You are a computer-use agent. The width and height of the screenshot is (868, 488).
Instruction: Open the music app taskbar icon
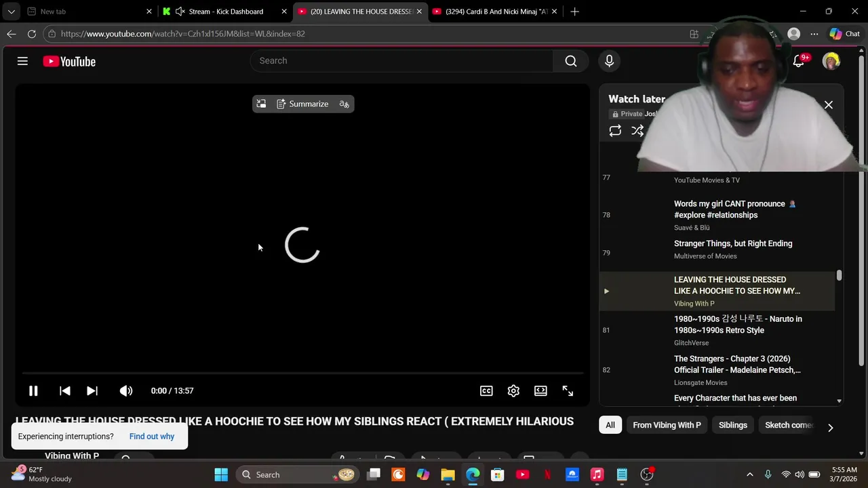click(597, 474)
